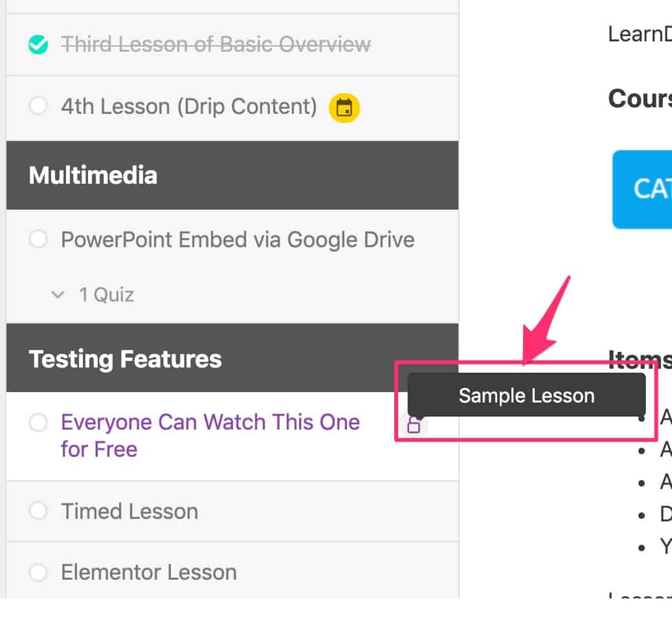Collapse the 1 Quiz list via its chevron
Viewport: 672px width, 625px height.
click(x=57, y=294)
